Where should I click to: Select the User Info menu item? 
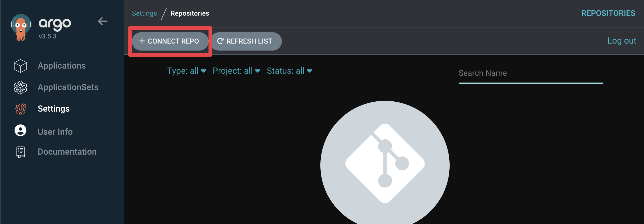pyautogui.click(x=55, y=132)
